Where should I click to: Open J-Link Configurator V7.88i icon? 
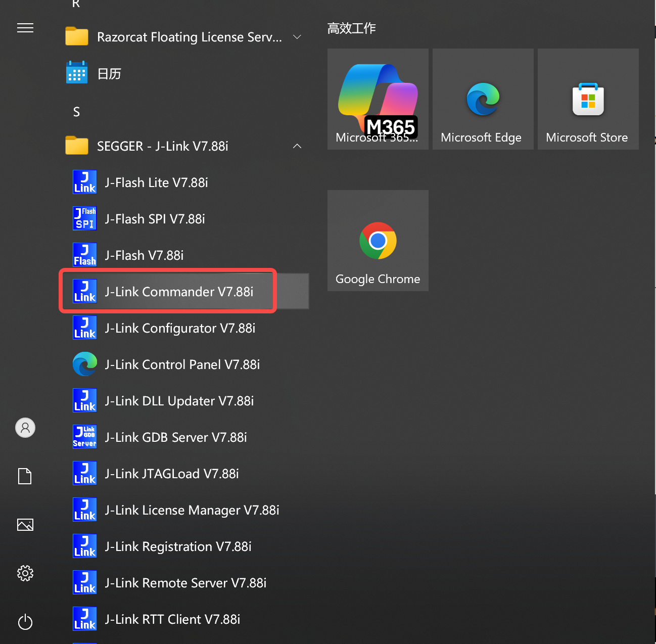point(85,328)
